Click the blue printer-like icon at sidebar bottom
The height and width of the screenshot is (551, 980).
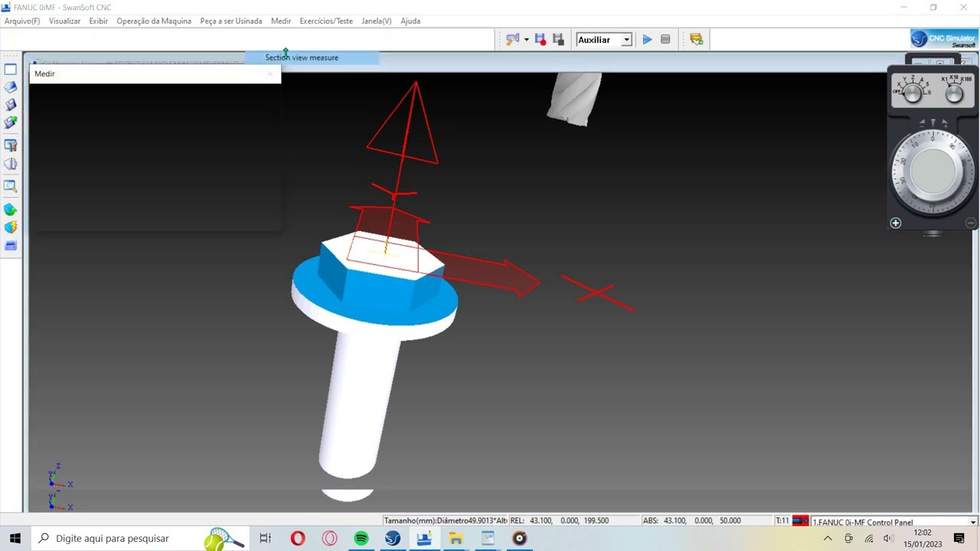[11, 246]
